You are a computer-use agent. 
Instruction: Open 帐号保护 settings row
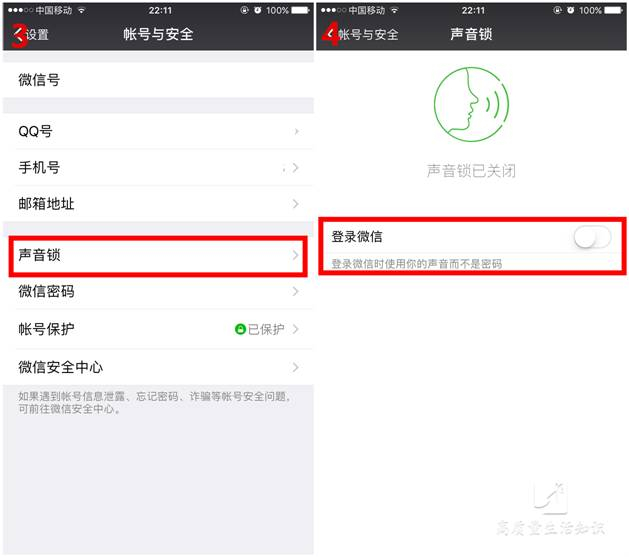158,329
